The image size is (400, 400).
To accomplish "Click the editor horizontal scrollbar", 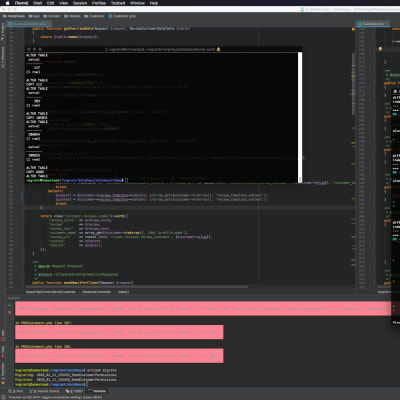I will click(137, 287).
